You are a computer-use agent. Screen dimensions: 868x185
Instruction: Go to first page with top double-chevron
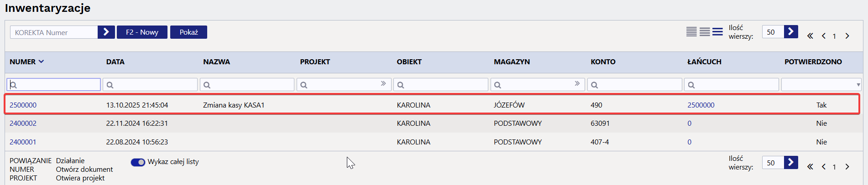coord(810,36)
